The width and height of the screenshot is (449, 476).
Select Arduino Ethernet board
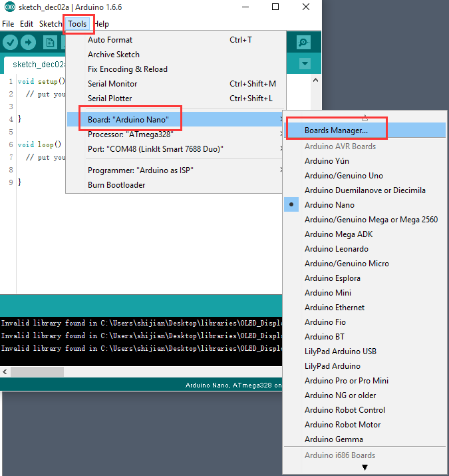coord(365,308)
